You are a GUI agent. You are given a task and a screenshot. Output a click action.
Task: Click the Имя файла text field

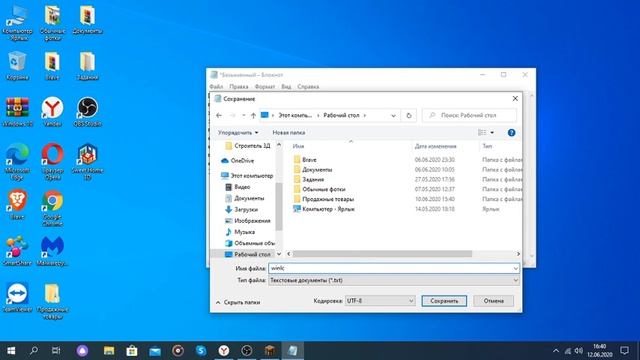[391, 268]
